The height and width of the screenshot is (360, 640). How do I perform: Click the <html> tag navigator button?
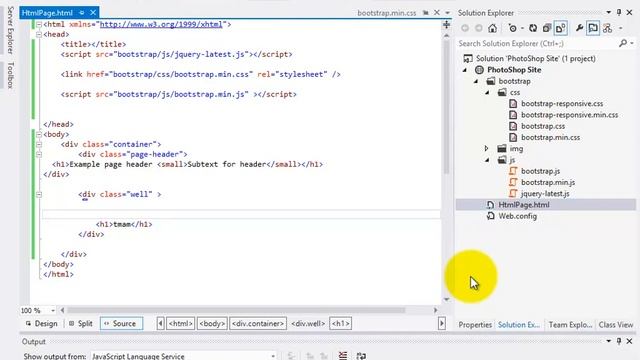point(180,324)
